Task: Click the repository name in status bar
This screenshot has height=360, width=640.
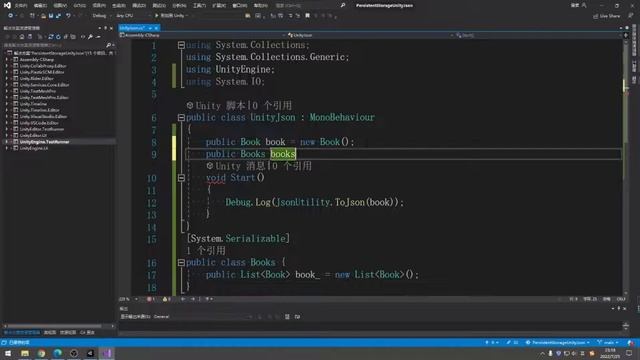Action: tap(558, 342)
